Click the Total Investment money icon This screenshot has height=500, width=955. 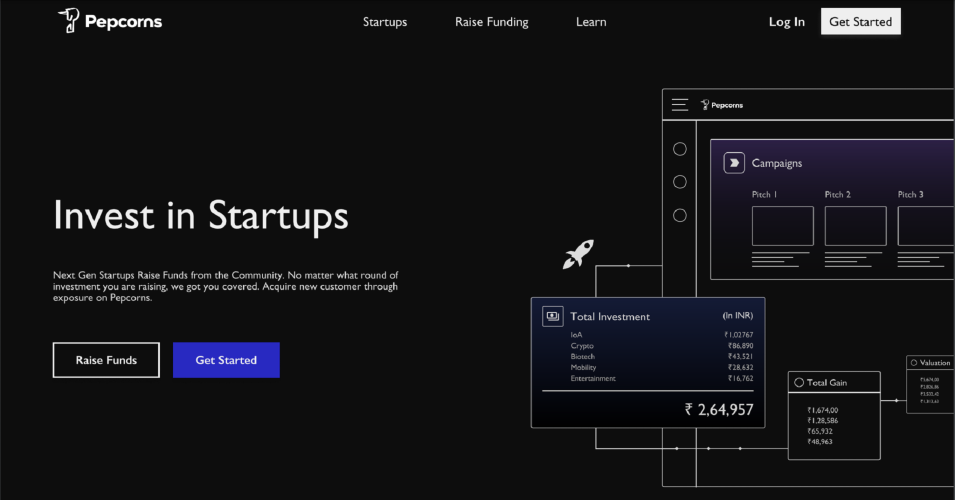pos(552,317)
